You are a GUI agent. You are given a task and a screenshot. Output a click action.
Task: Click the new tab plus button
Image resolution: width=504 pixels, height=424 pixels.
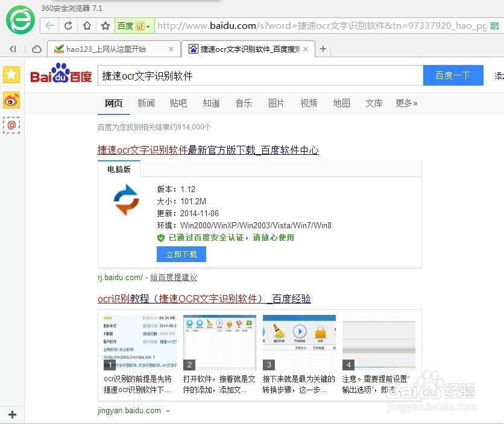[x=323, y=48]
